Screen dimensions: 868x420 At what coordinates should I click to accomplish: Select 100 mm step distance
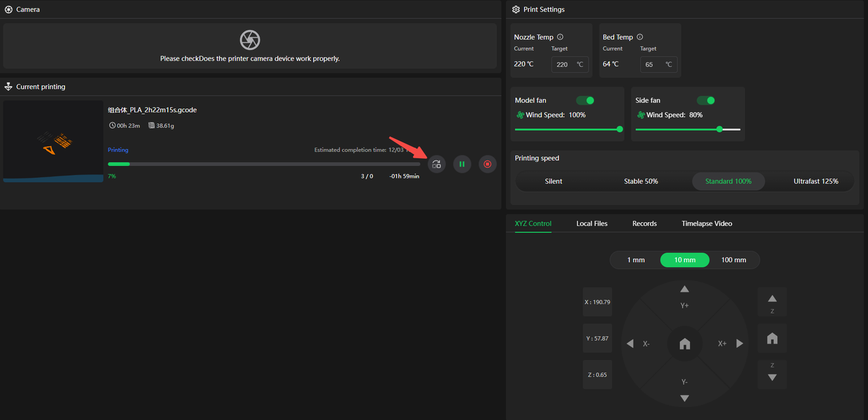point(733,260)
